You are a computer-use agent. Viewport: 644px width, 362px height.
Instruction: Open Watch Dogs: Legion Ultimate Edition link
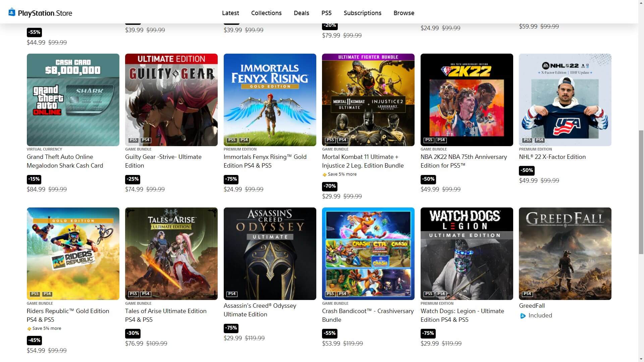coord(462,315)
